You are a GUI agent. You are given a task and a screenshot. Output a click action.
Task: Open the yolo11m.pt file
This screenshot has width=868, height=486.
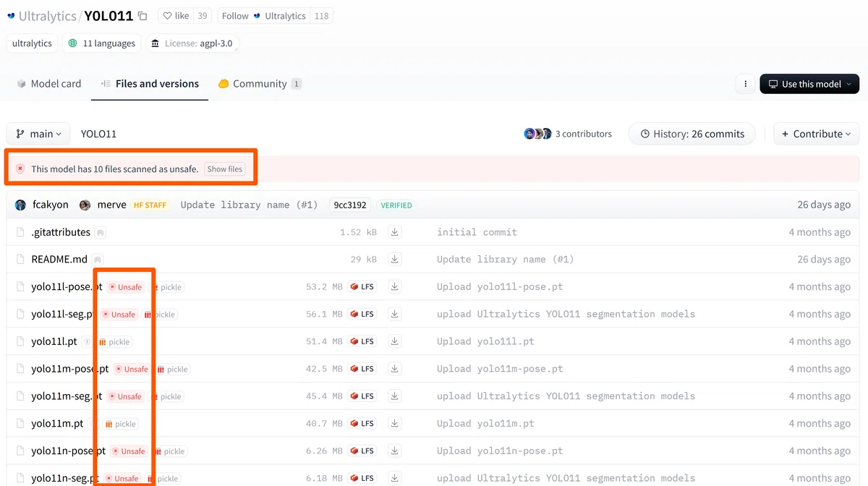(57, 424)
